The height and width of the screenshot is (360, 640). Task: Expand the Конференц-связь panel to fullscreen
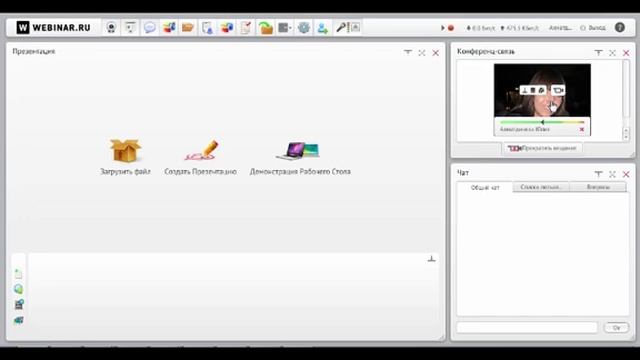point(612,53)
